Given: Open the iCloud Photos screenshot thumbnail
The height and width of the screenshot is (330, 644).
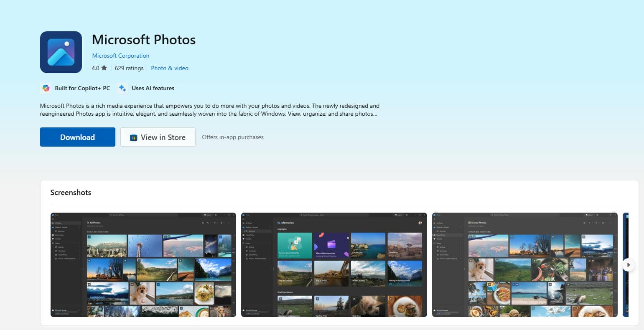Looking at the screenshot, I should click(525, 265).
